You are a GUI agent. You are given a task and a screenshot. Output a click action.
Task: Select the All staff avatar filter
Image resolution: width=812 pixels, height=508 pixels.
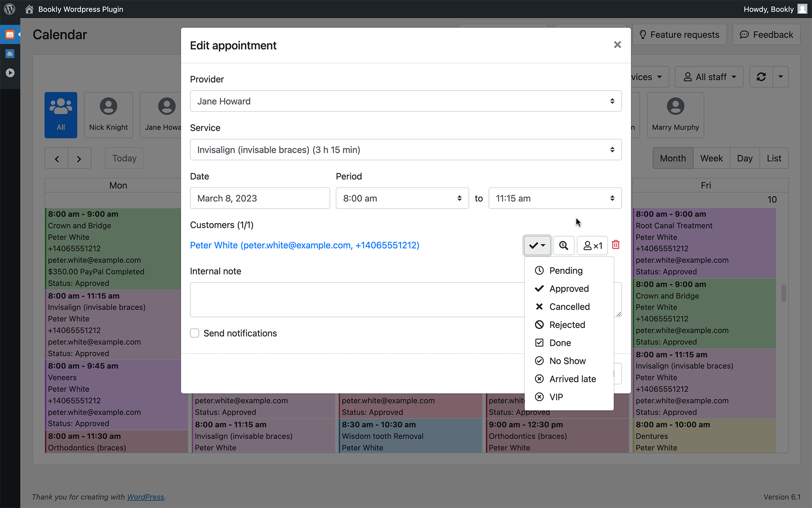pyautogui.click(x=61, y=115)
